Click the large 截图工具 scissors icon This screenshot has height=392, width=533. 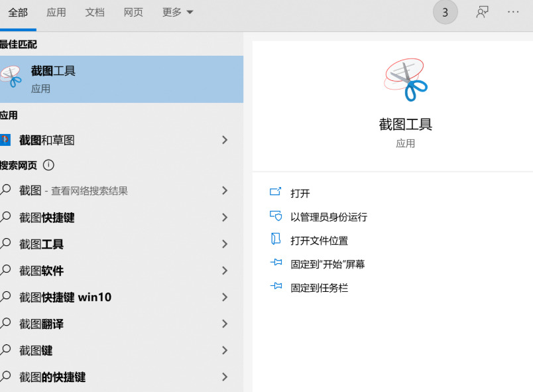click(x=405, y=80)
